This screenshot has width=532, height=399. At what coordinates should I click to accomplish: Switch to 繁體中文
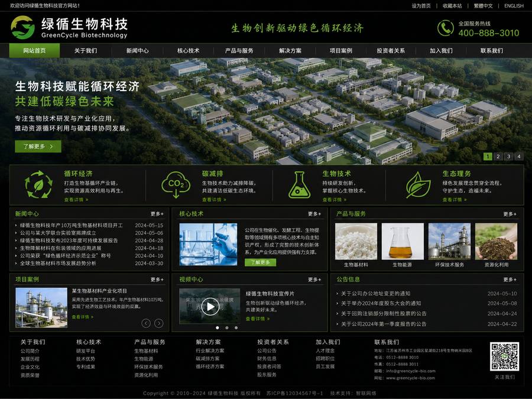483,6
